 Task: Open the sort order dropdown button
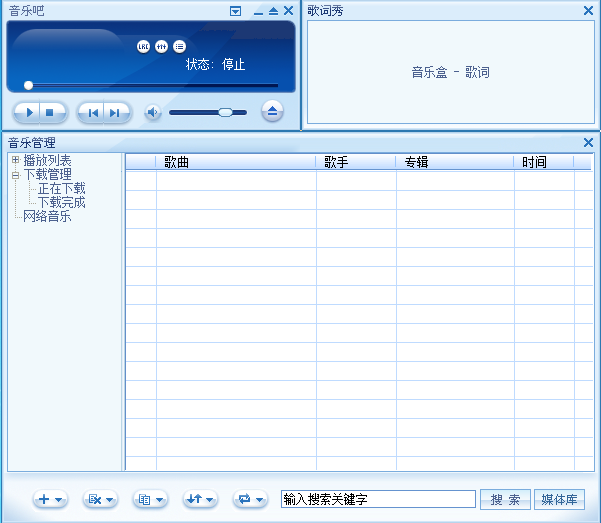pos(200,499)
